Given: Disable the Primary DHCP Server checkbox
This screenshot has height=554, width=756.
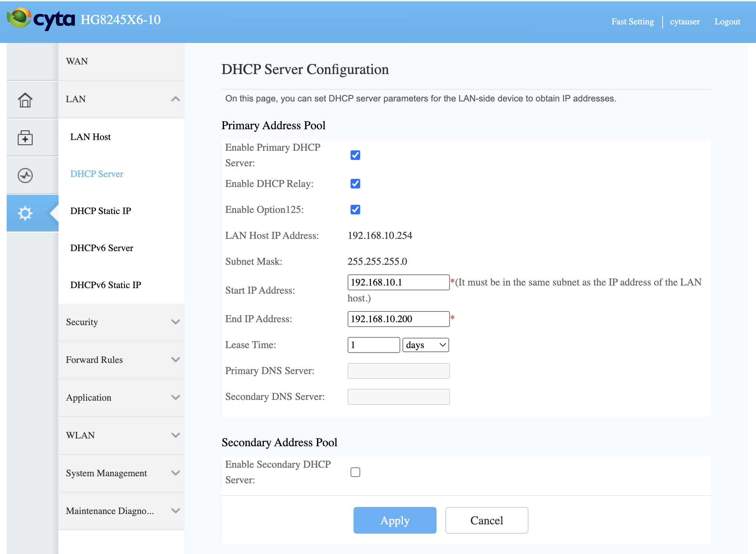Looking at the screenshot, I should coord(355,155).
